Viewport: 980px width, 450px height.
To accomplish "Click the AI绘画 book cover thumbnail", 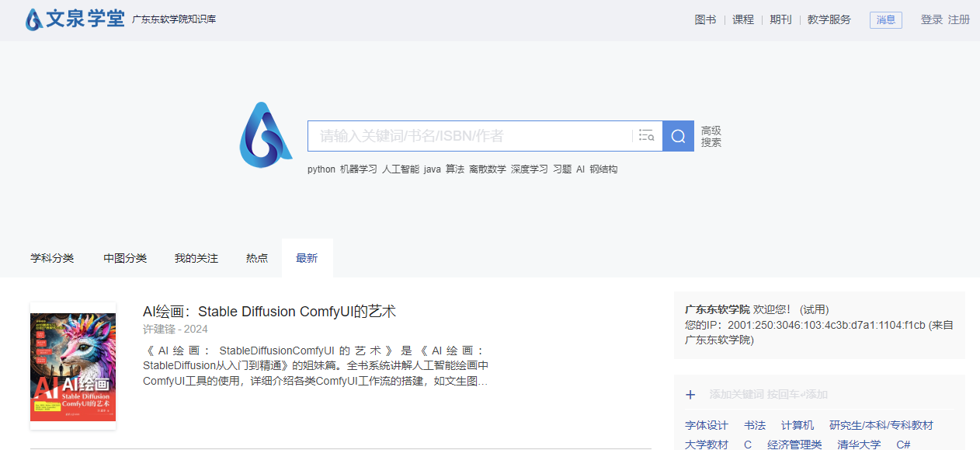I will [x=72, y=365].
